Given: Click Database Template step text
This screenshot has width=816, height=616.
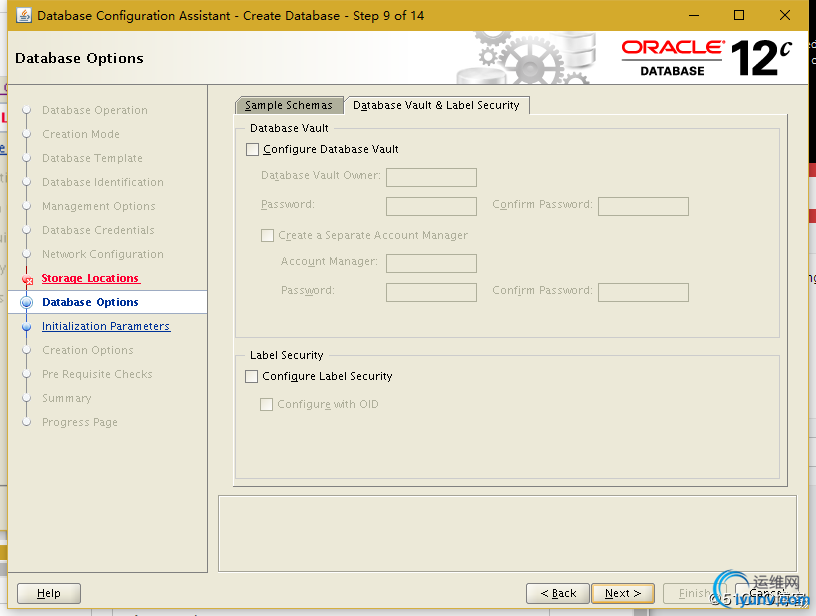Looking at the screenshot, I should tap(92, 158).
